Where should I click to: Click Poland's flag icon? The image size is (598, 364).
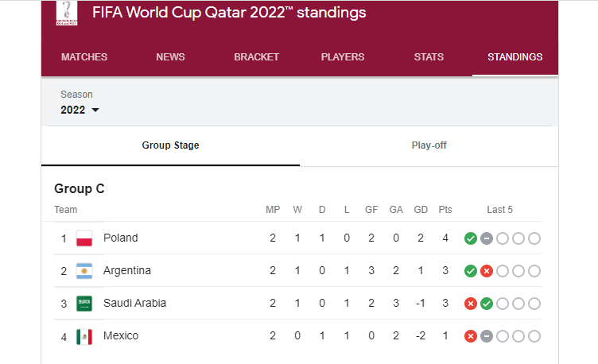pyautogui.click(x=84, y=238)
